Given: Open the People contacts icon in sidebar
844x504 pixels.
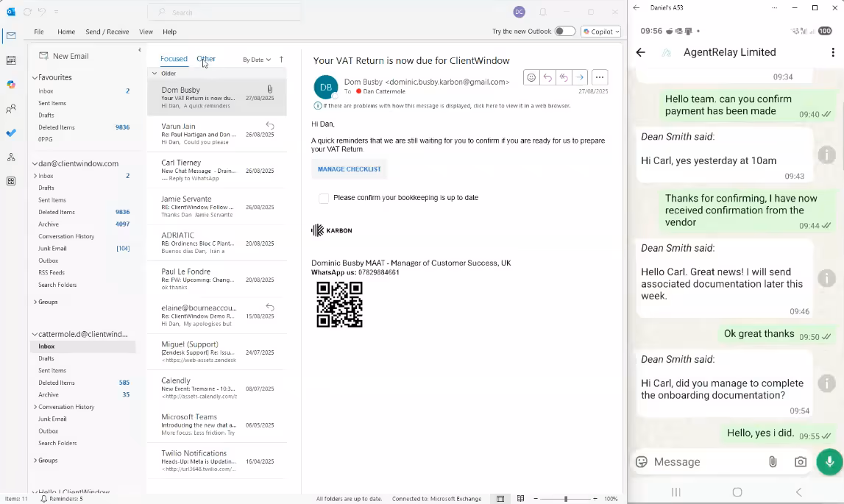Looking at the screenshot, I should (11, 109).
